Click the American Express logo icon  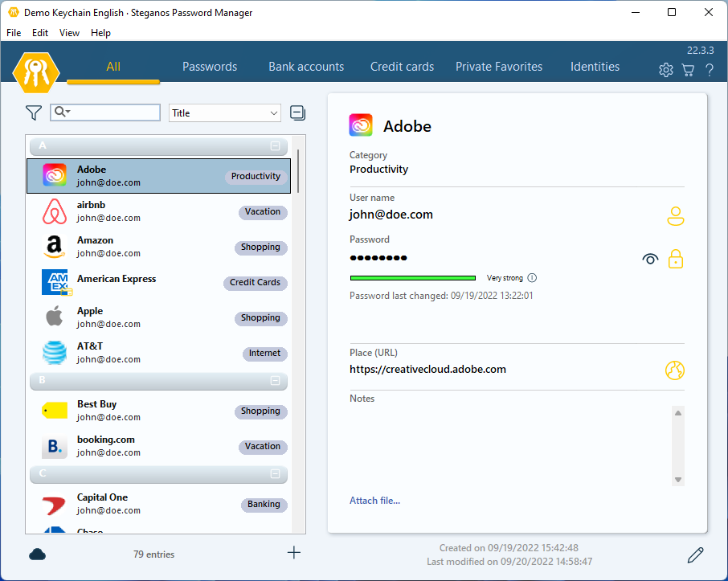pyautogui.click(x=55, y=282)
